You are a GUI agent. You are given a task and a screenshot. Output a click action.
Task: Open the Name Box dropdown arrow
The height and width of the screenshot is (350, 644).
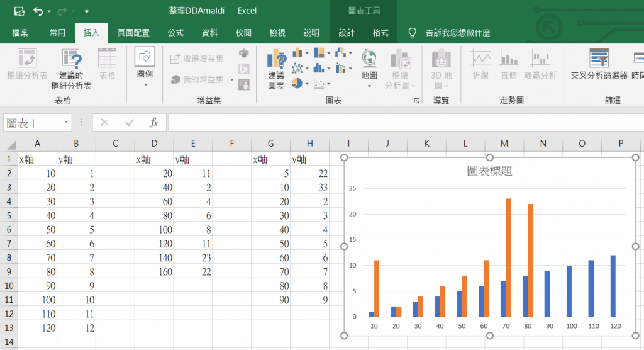point(66,123)
